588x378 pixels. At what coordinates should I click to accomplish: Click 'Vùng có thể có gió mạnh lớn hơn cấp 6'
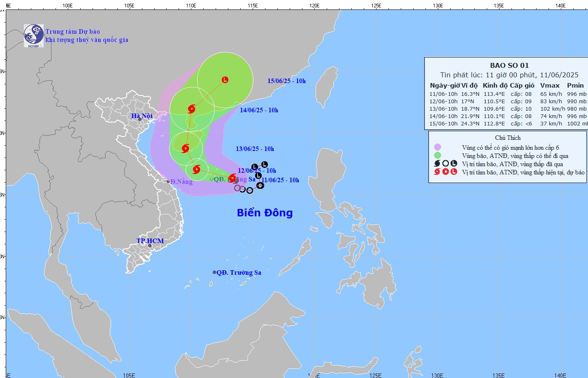[511, 148]
